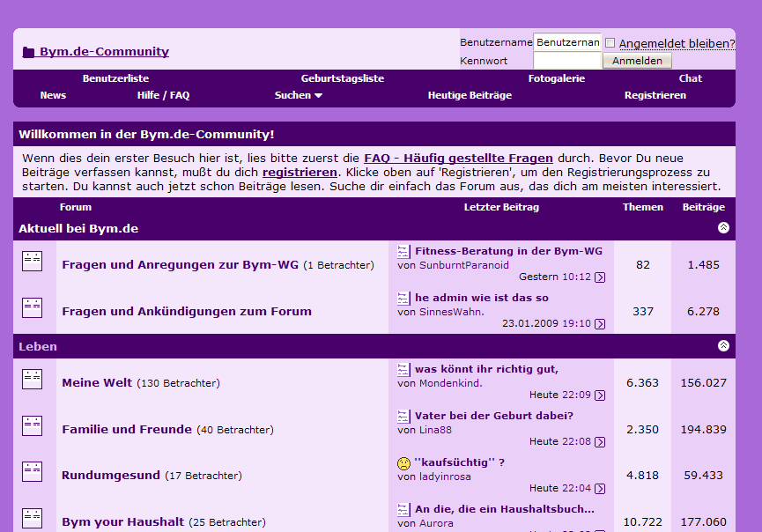
Task: Open Benutzerliste in the navigation bar
Action: 115,78
